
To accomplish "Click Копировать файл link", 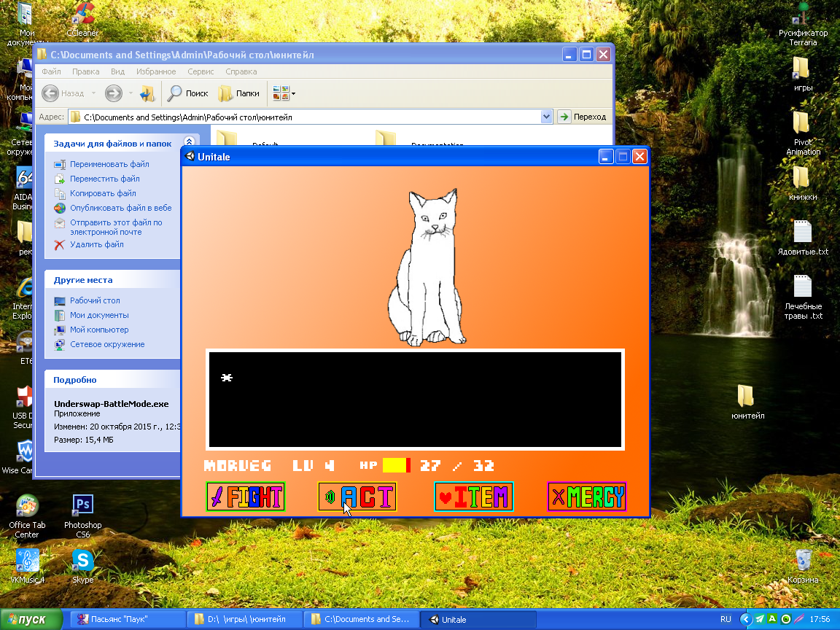I will pos(103,192).
